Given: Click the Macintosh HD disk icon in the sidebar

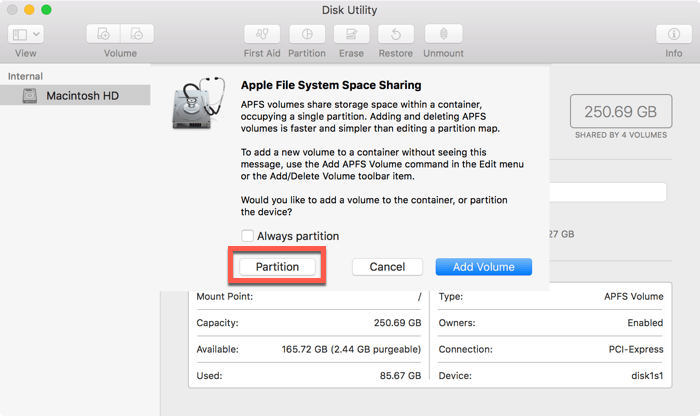Looking at the screenshot, I should (30, 96).
